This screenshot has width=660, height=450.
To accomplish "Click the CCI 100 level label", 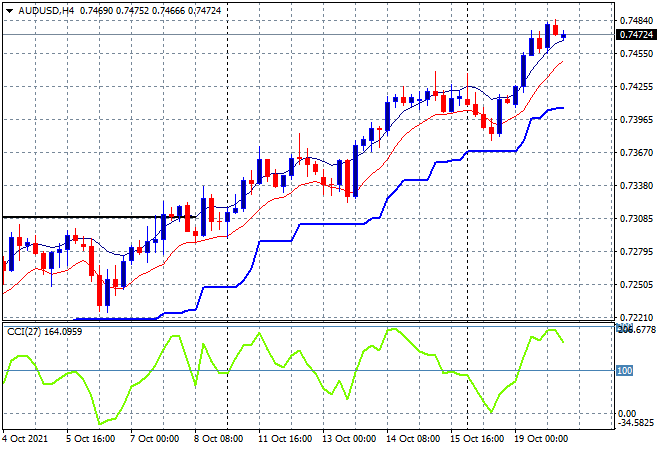I will (625, 370).
